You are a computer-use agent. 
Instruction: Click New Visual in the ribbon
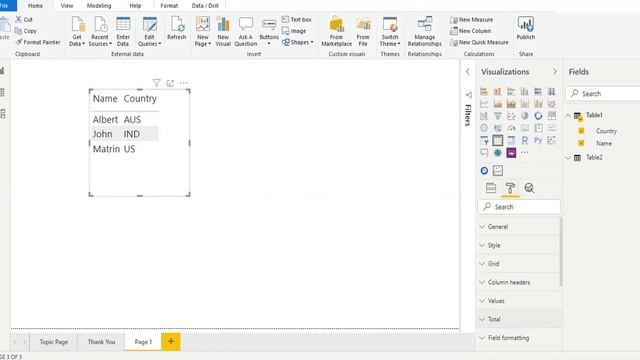pyautogui.click(x=223, y=31)
